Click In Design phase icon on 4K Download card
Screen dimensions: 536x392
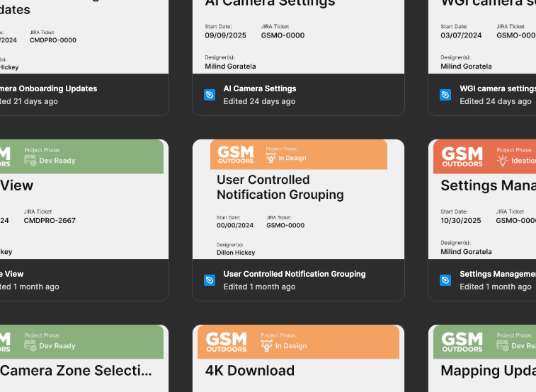click(x=267, y=345)
